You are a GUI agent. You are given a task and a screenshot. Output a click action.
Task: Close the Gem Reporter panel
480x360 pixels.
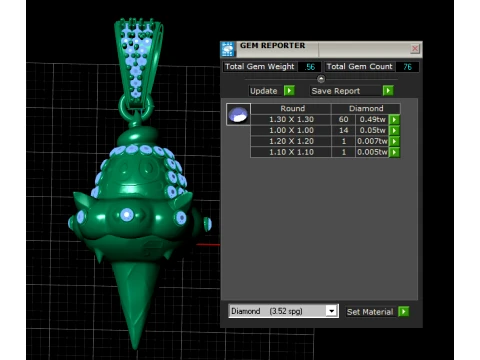(x=415, y=49)
